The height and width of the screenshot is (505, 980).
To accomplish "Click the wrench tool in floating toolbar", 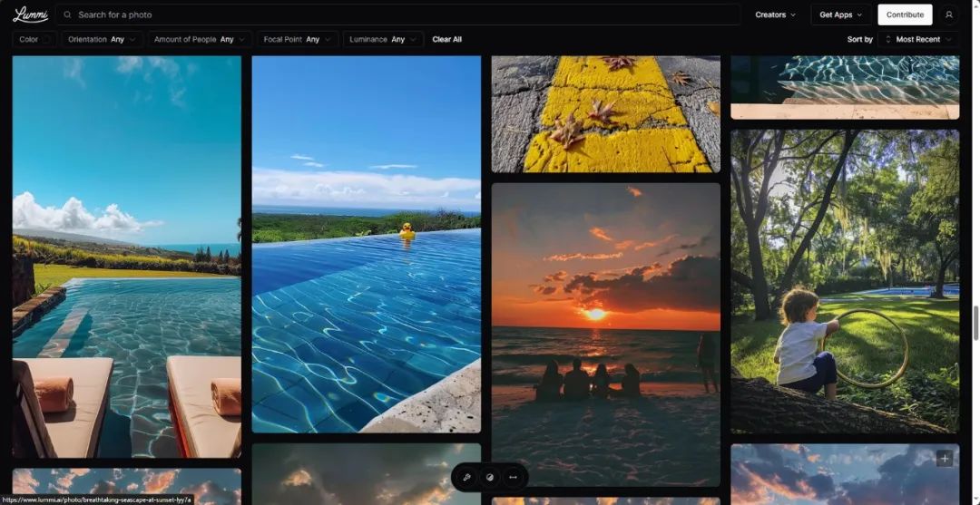I will pyautogui.click(x=466, y=477).
